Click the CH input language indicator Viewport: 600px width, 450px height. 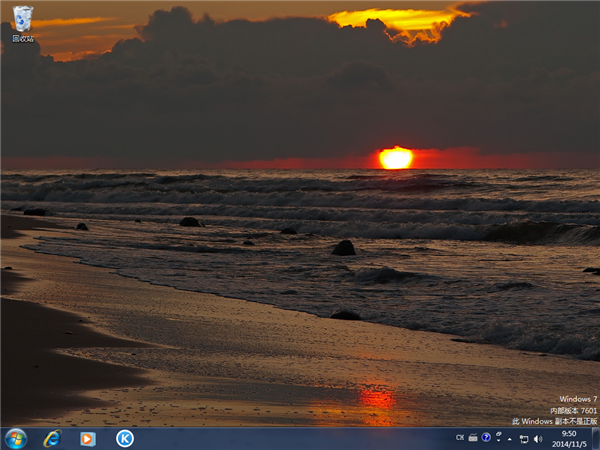tap(460, 438)
